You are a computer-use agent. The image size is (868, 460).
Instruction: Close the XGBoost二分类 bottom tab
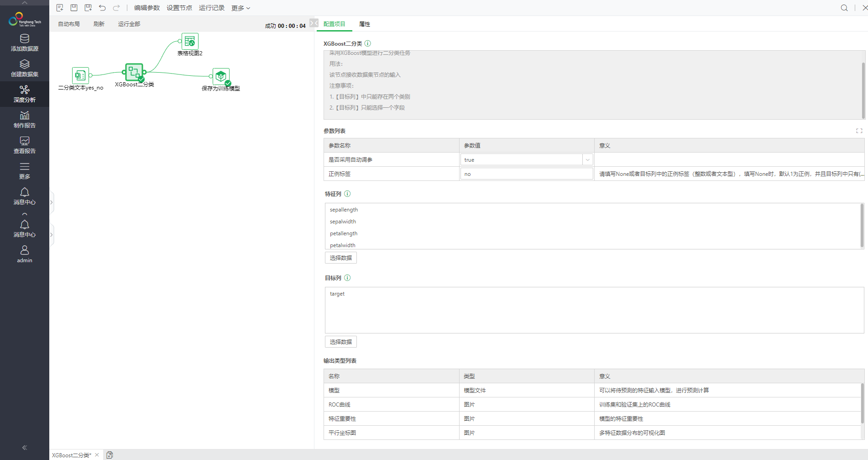point(97,455)
